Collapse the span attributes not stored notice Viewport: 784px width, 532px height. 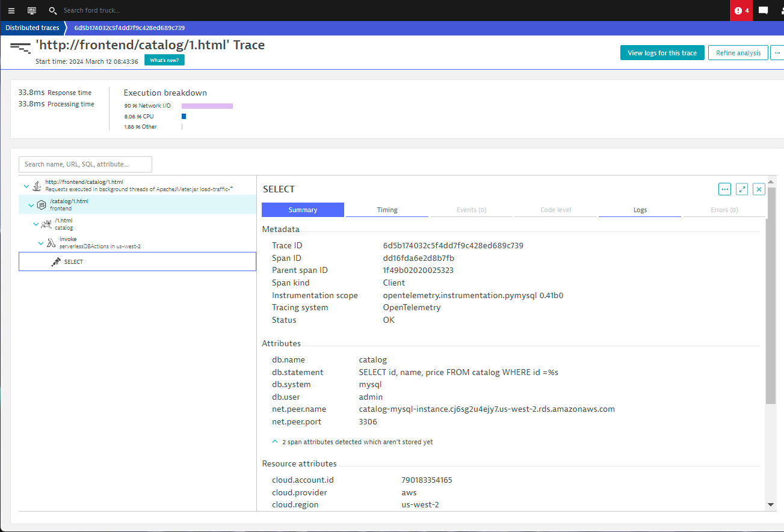(x=276, y=442)
